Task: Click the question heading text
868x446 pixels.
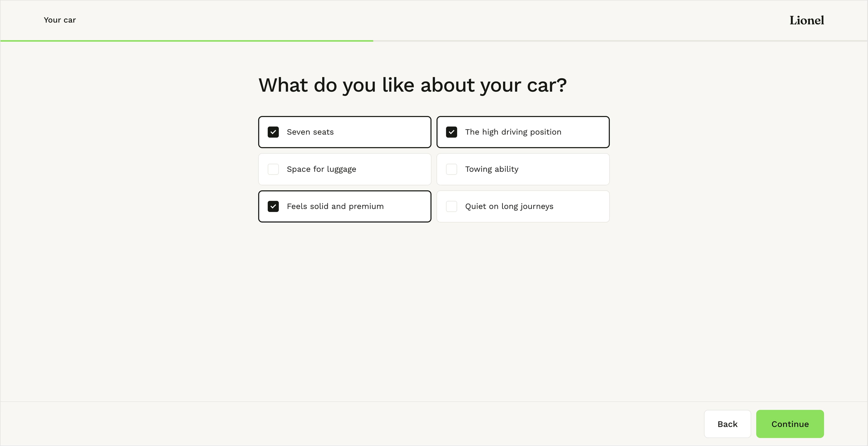Action: coord(413,85)
